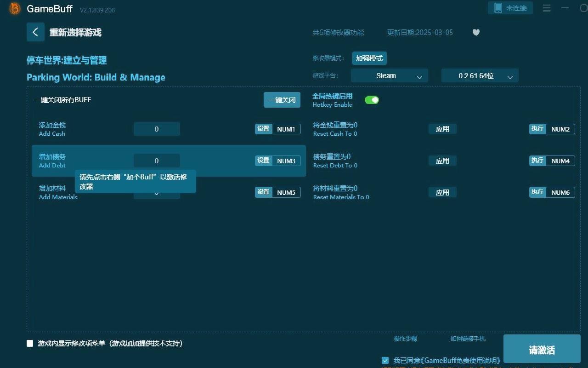Go back using the arrow button
Image resolution: width=588 pixels, height=368 pixels.
35,32
